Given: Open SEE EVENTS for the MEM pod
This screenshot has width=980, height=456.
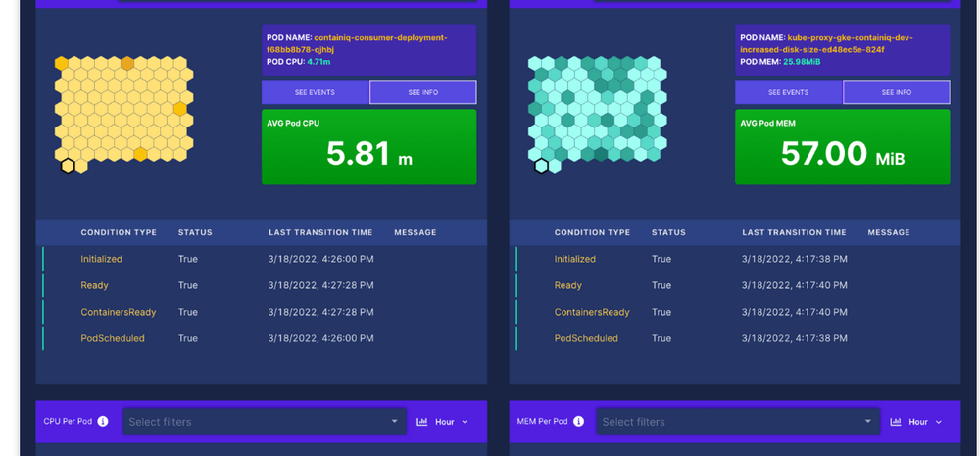Looking at the screenshot, I should 789,92.
